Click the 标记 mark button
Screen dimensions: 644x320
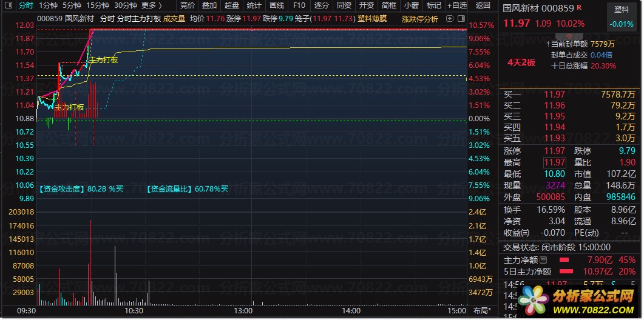[x=434, y=5]
